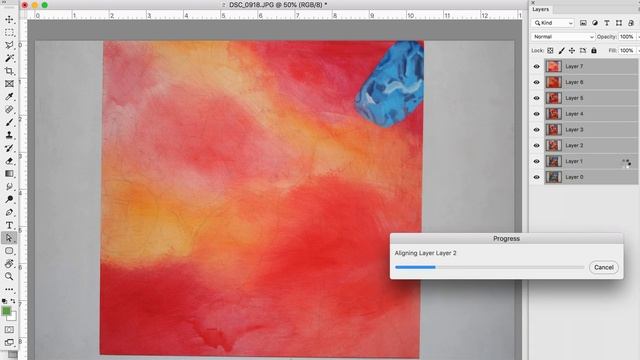Select the Path Selection tool
Image resolution: width=640 pixels, height=360 pixels.
tap(9, 238)
